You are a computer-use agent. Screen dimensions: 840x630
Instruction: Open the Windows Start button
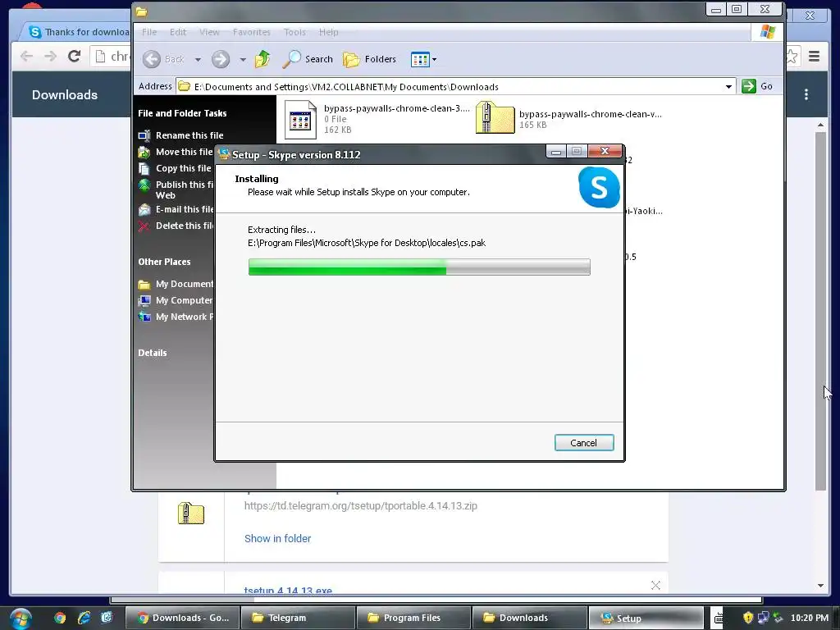click(x=20, y=619)
